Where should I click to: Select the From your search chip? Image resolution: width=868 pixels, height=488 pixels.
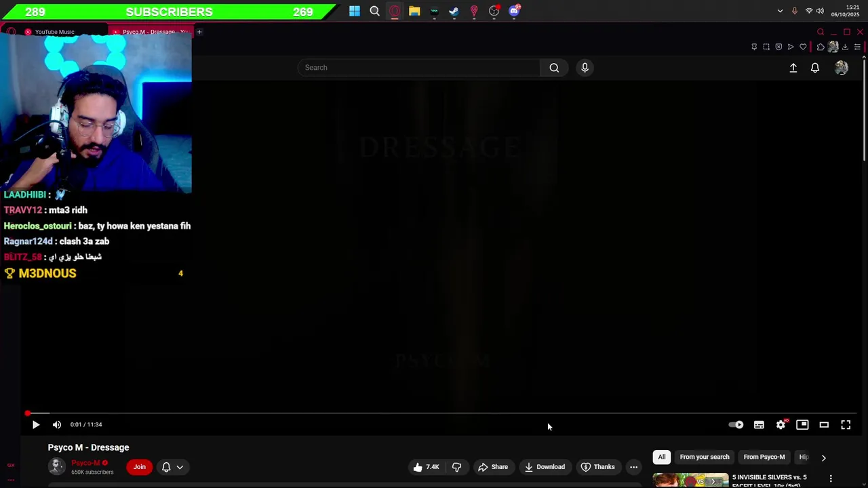[x=705, y=457]
